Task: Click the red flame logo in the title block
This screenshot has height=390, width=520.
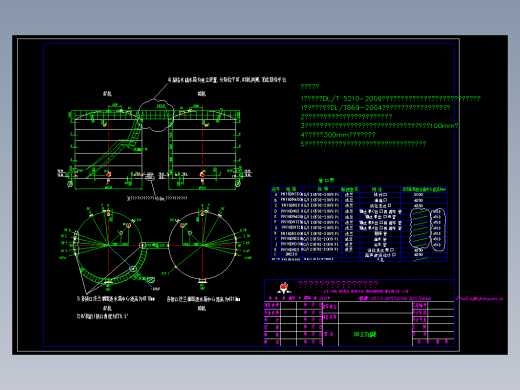Action: pos(284,287)
